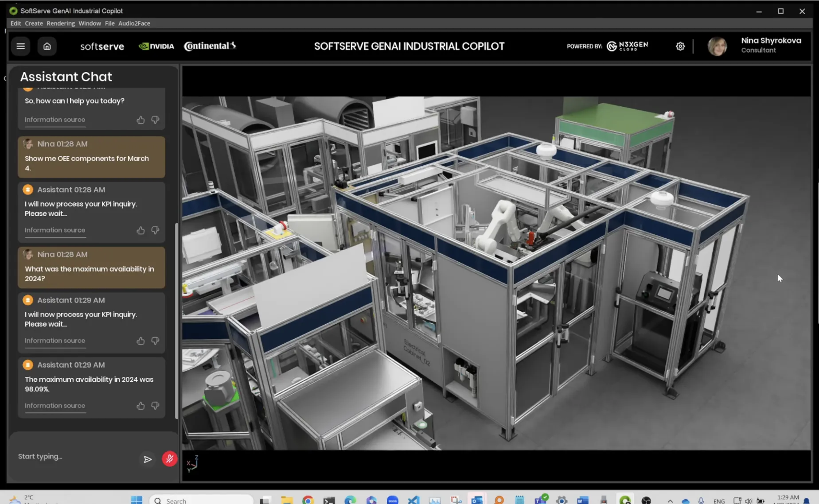Image resolution: width=819 pixels, height=504 pixels.
Task: Like the first 01:29 AM KPI inquiry reply
Action: (x=140, y=341)
